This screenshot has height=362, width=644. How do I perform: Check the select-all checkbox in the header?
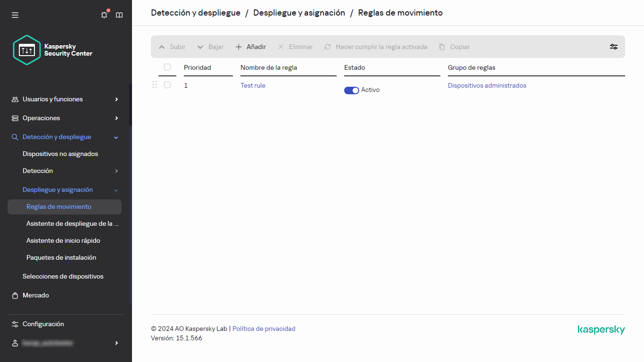tap(167, 67)
